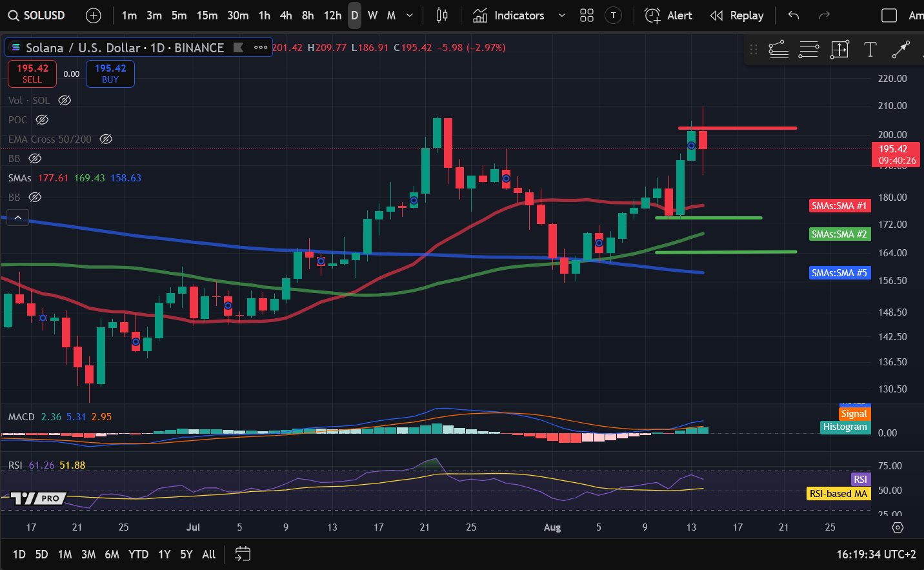Select the RSI legend label
The width and height of the screenshot is (924, 570).
pos(15,465)
